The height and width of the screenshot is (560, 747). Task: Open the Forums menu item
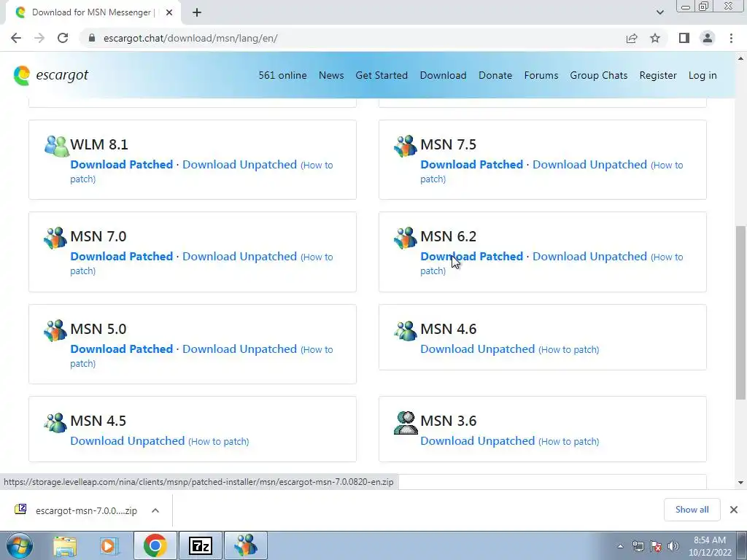541,75
